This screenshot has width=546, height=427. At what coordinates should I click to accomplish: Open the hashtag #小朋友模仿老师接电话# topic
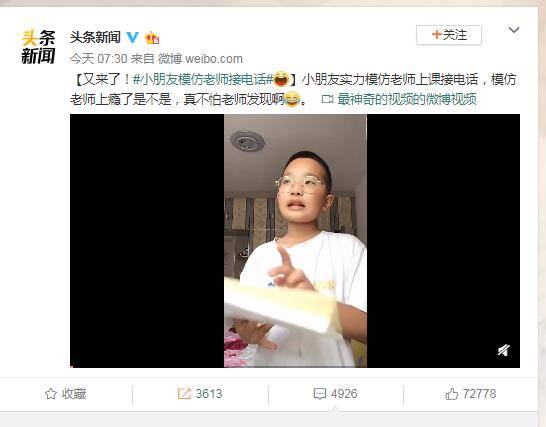[203, 79]
